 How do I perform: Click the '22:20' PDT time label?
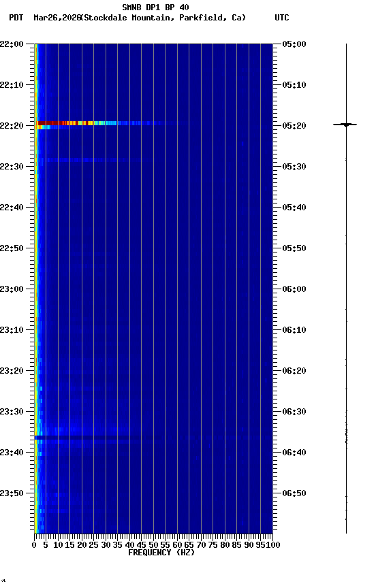tap(12, 126)
